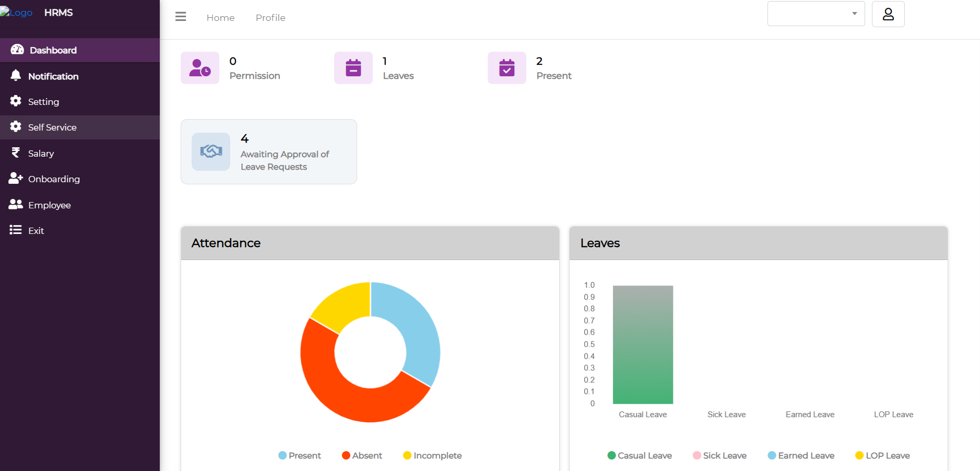Viewport: 980px width, 471px height.
Task: Click the handshake approval icon
Action: (x=211, y=151)
